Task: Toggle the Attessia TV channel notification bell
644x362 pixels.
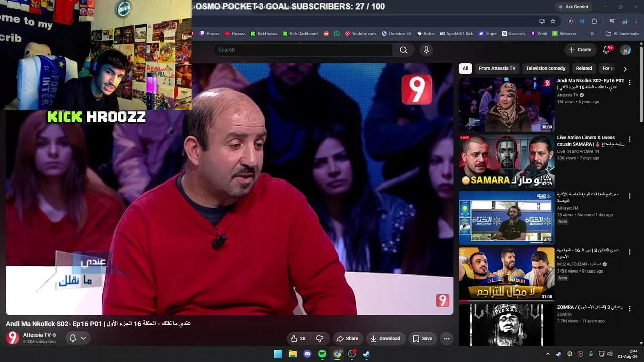Action: [73, 338]
